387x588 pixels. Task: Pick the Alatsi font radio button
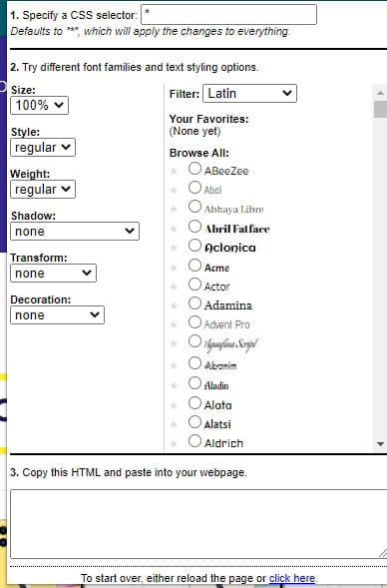[x=194, y=422]
